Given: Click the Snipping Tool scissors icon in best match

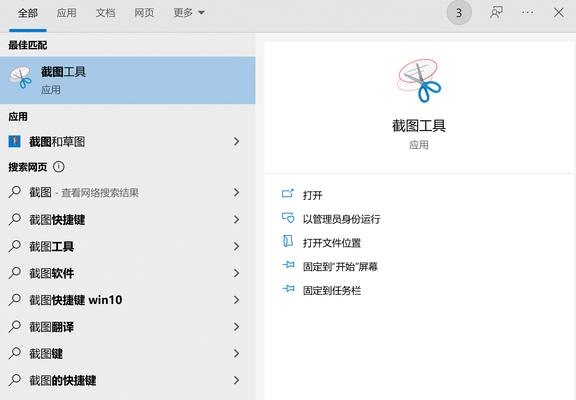Looking at the screenshot, I should [x=21, y=78].
